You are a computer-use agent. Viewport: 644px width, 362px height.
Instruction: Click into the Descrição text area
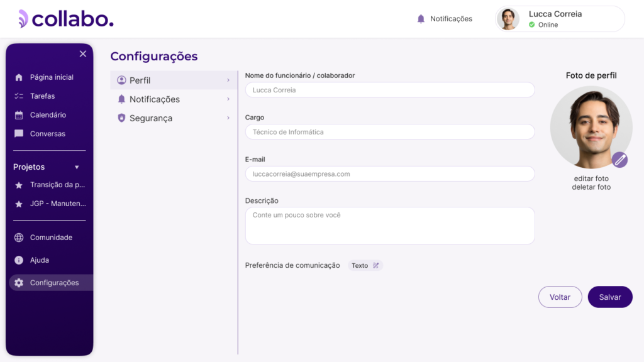[389, 226]
